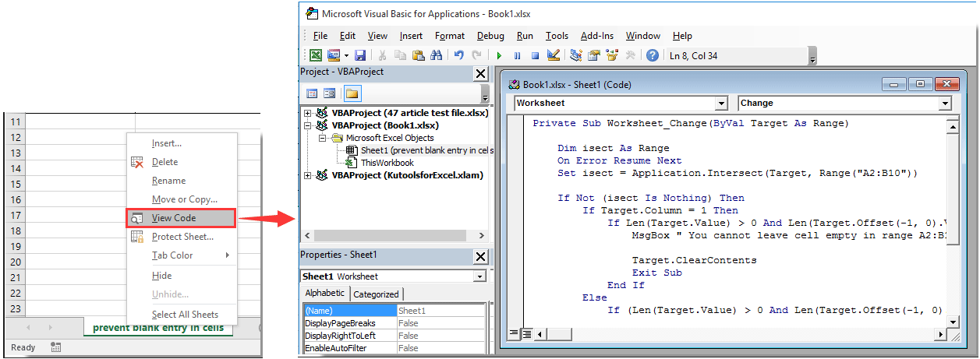Image resolution: width=980 pixels, height=359 pixels.
Task: Switch to Full Module View at code window bottom
Action: 527,334
